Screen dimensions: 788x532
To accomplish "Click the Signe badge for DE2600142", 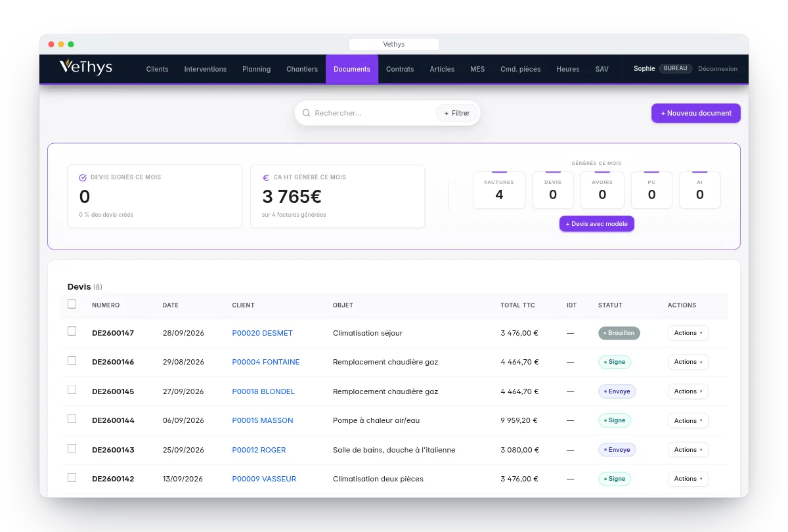I will pos(615,479).
